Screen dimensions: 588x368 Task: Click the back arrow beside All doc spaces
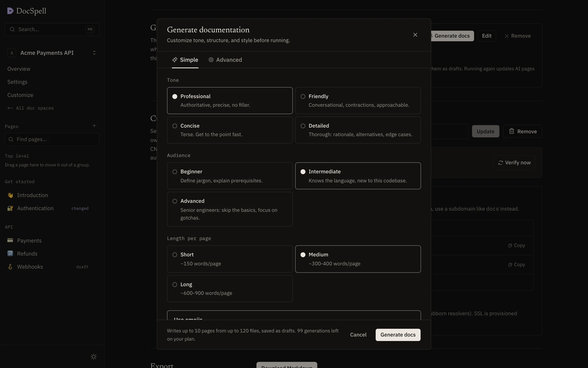point(10,108)
